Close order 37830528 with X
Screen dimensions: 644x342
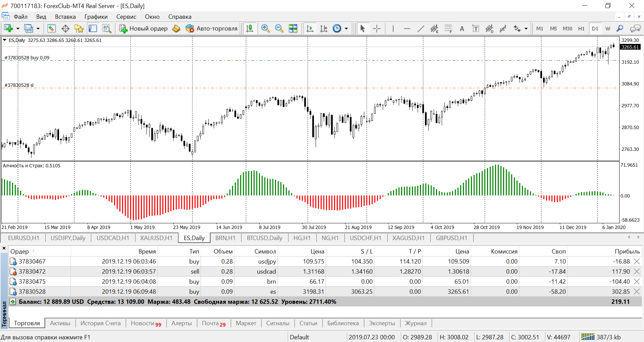pyautogui.click(x=637, y=291)
